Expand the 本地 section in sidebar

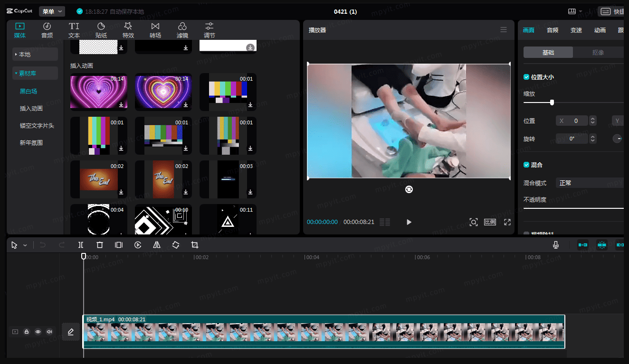tap(35, 54)
